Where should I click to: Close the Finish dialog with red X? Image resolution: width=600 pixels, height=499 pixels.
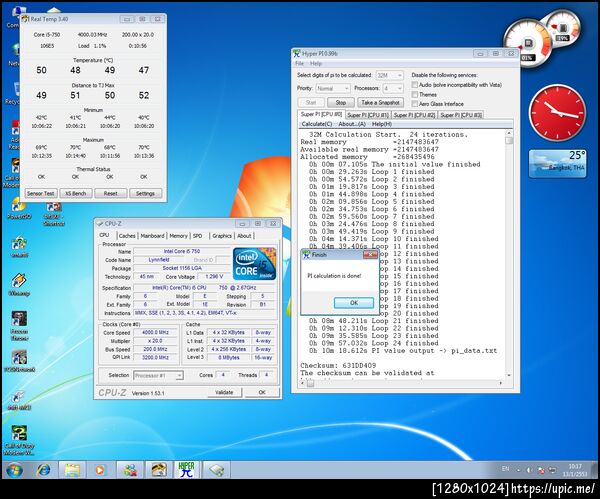pos(370,254)
